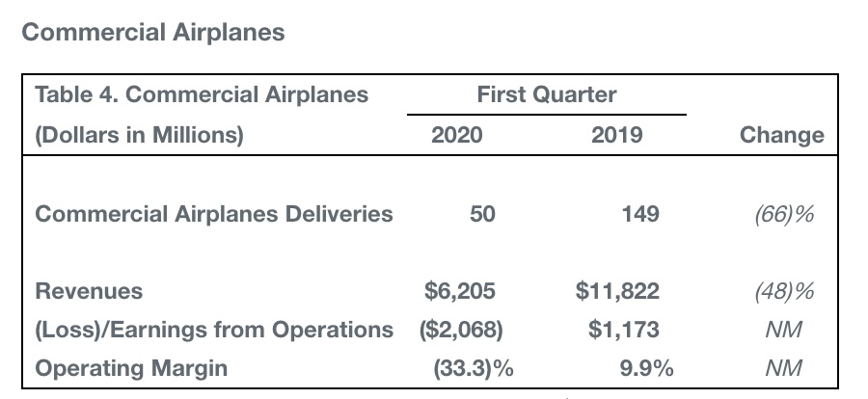Image resolution: width=868 pixels, height=399 pixels.
Task: Click the Operating Margin row label
Action: tap(131, 368)
